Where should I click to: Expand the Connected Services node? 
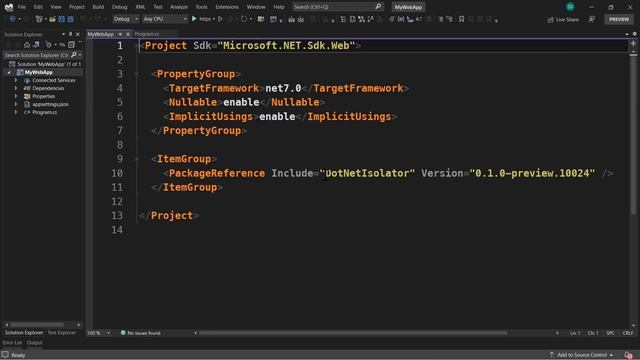tap(16, 80)
